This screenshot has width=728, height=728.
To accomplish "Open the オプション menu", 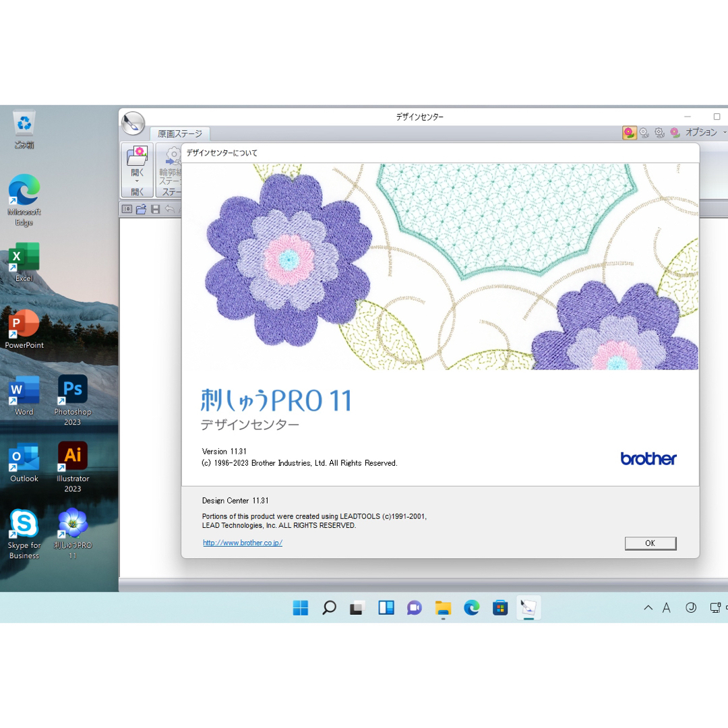I will 702,133.
